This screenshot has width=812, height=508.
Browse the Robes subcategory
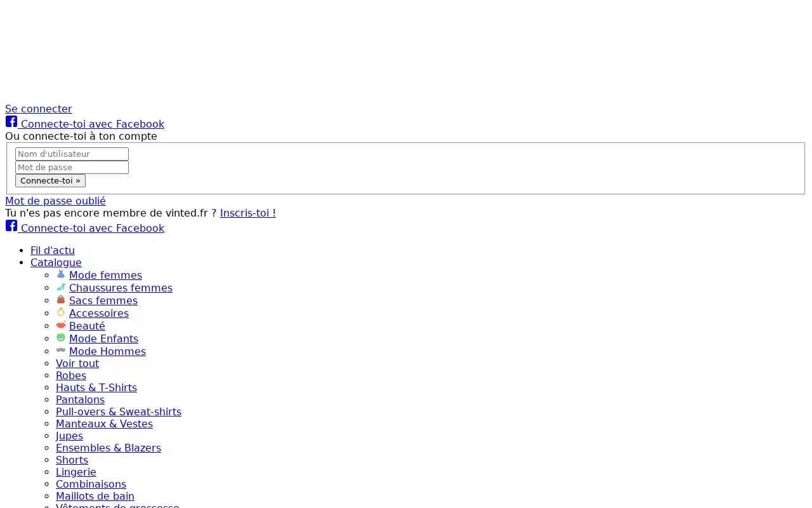[71, 376]
